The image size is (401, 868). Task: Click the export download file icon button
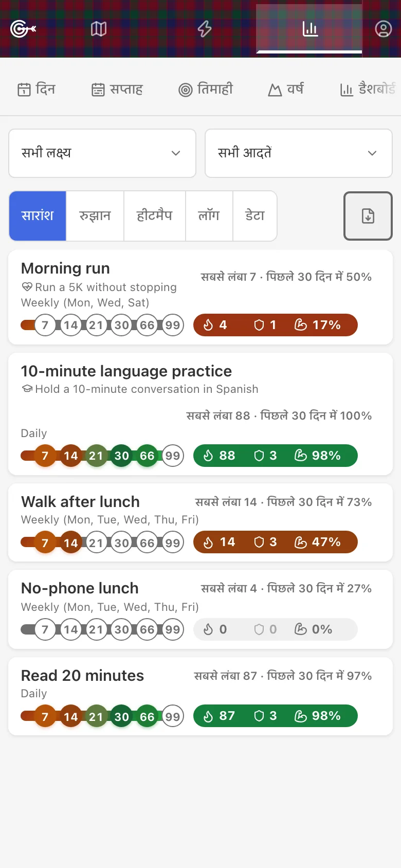(368, 216)
